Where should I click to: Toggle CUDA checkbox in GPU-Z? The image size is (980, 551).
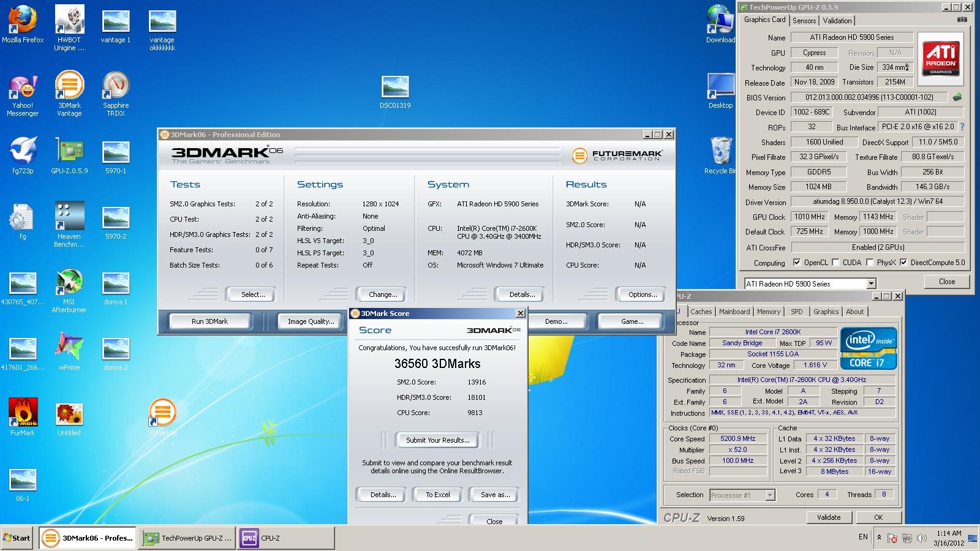[836, 262]
